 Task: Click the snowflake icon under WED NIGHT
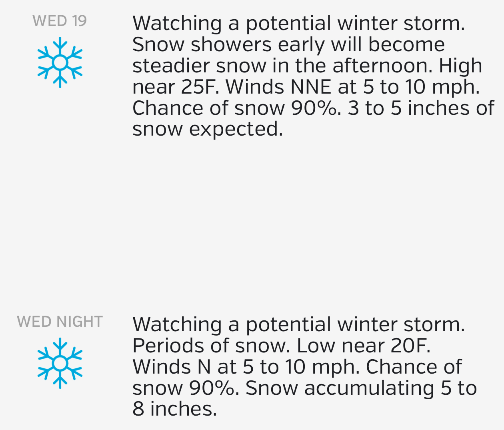click(x=60, y=363)
